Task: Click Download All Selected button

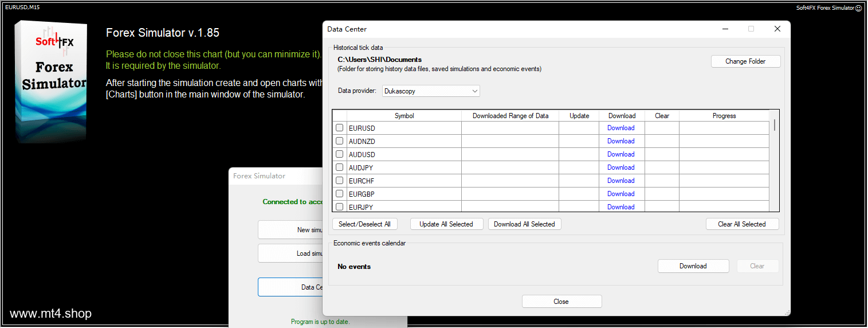Action: coord(524,224)
